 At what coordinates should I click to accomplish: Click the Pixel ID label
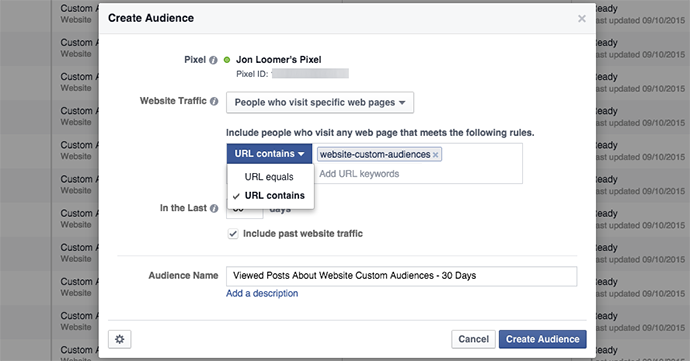pyautogui.click(x=252, y=74)
